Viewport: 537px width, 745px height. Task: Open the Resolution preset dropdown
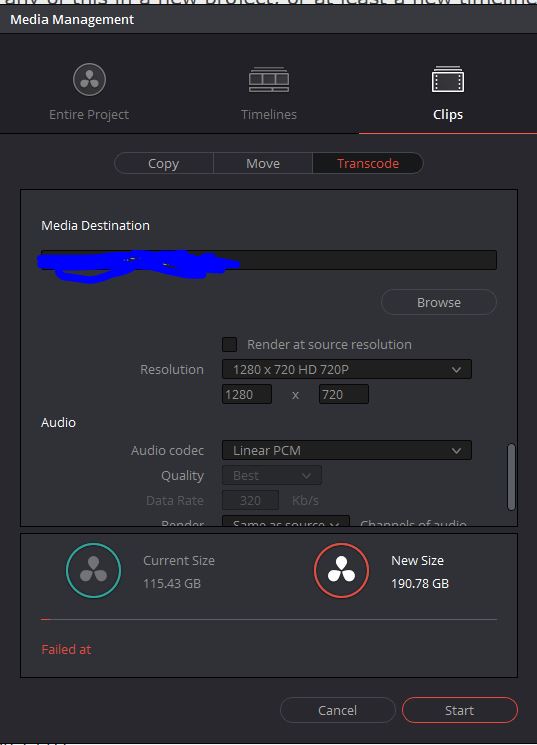347,369
